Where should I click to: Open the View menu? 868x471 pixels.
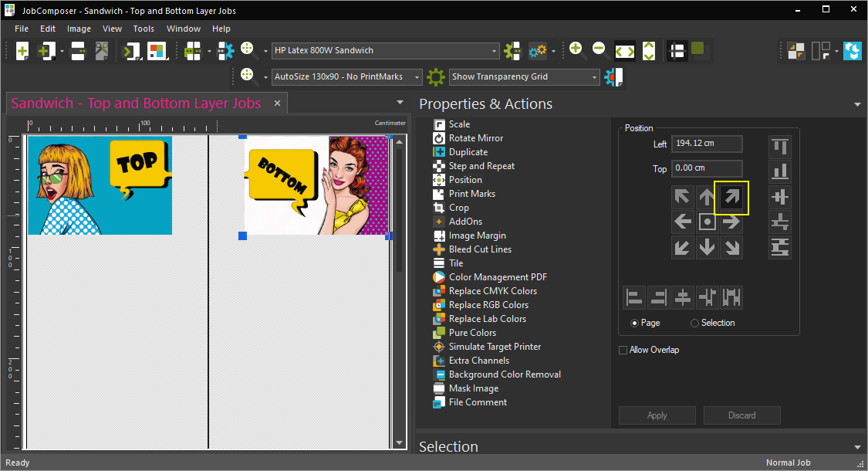click(112, 29)
